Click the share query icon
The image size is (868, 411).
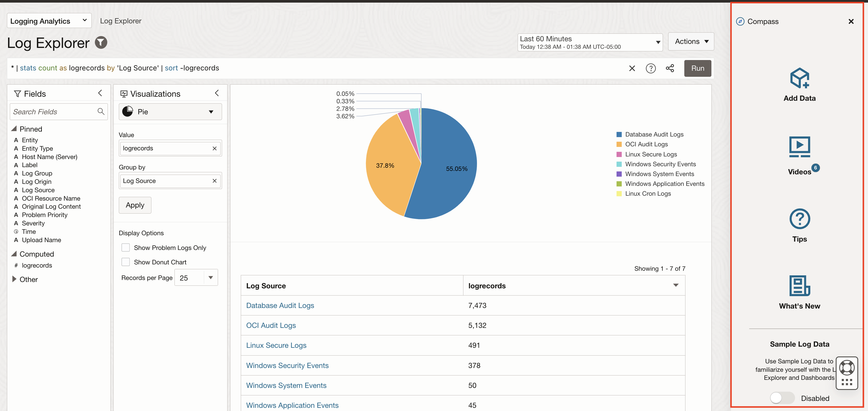(x=670, y=68)
